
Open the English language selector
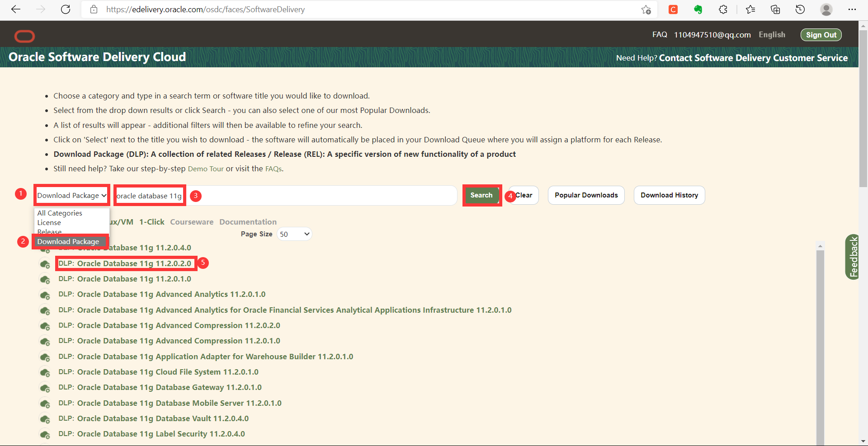772,35
